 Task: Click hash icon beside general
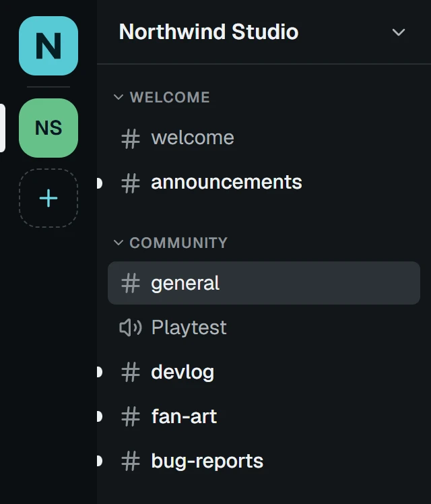point(131,283)
